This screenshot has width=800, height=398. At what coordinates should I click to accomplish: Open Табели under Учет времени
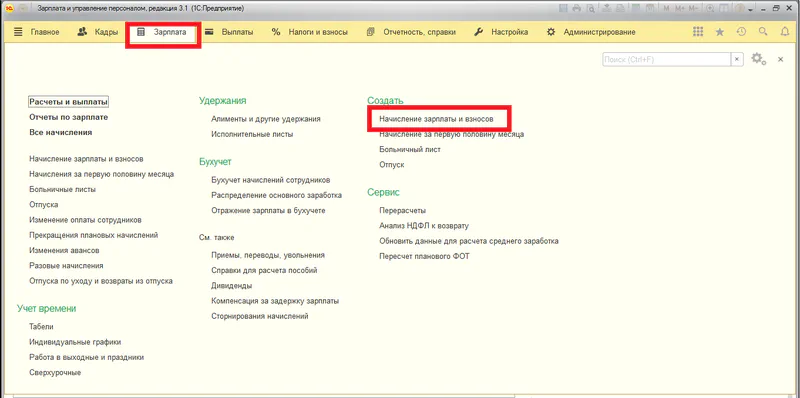(41, 327)
